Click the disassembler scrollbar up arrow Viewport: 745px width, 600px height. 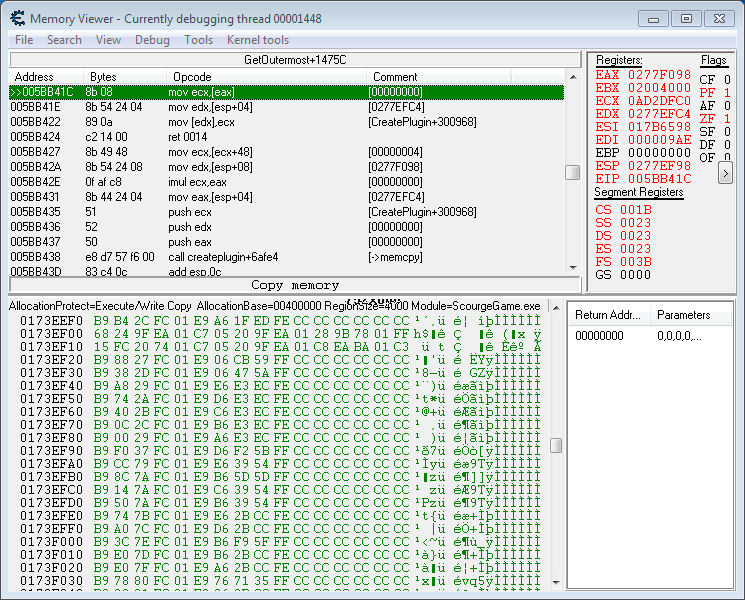coord(572,77)
